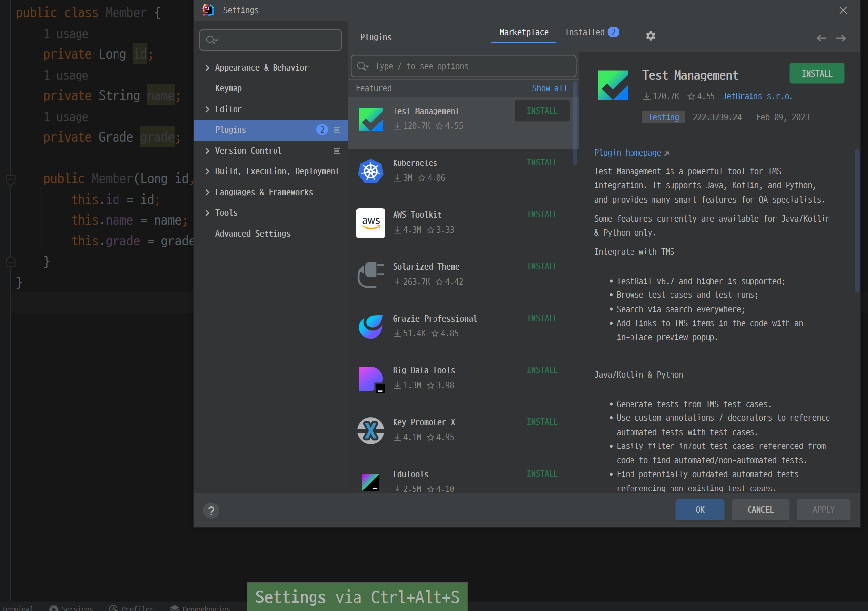
Task: Click the project-level icon beside Plugins
Action: pyautogui.click(x=337, y=130)
